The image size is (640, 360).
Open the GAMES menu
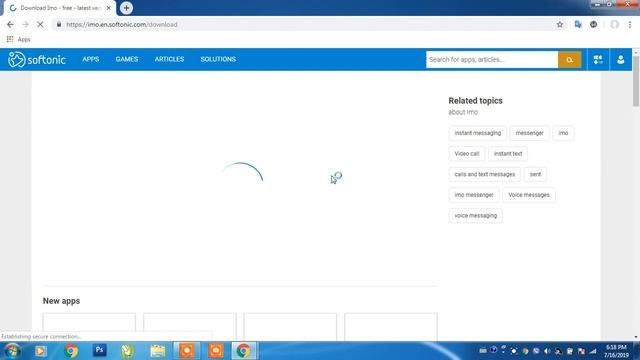pyautogui.click(x=127, y=59)
